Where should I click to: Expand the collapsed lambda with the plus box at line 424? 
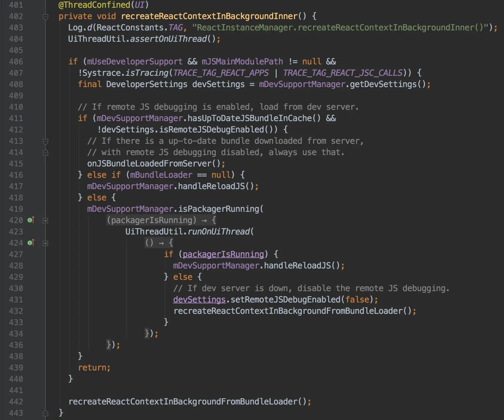45,244
